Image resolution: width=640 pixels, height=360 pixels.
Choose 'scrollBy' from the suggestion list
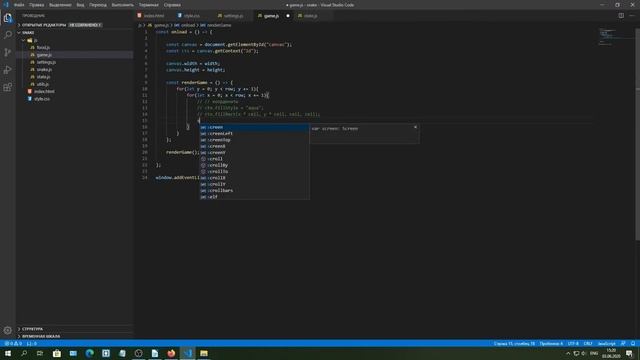(254, 165)
